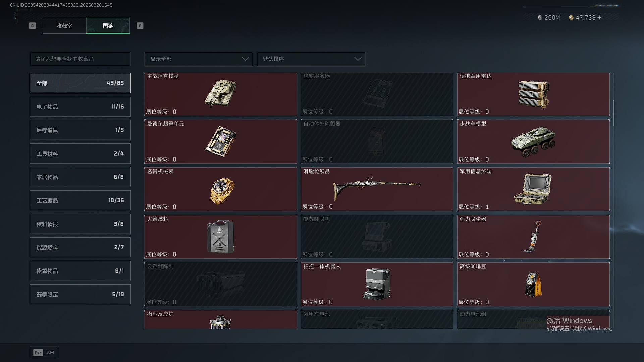Click the plus icon next to 47,733
This screenshot has width=644, height=362.
tap(599, 17)
